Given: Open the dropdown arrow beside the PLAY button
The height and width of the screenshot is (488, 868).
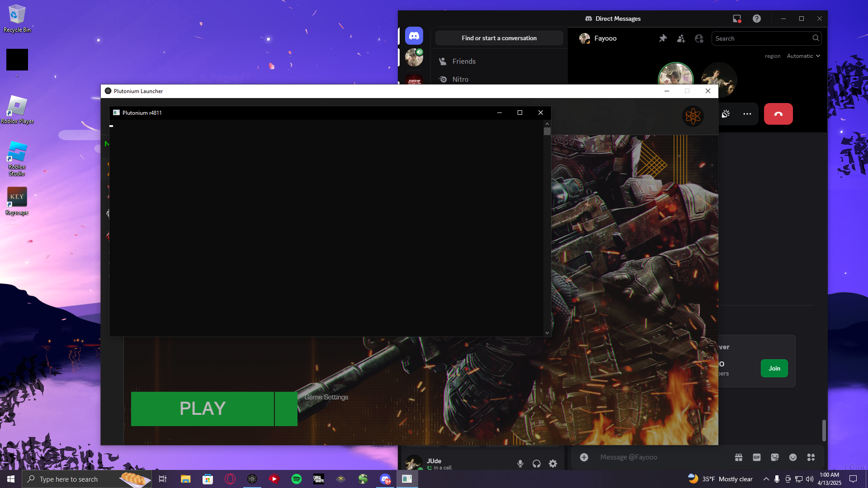Looking at the screenshot, I should pyautogui.click(x=286, y=409).
